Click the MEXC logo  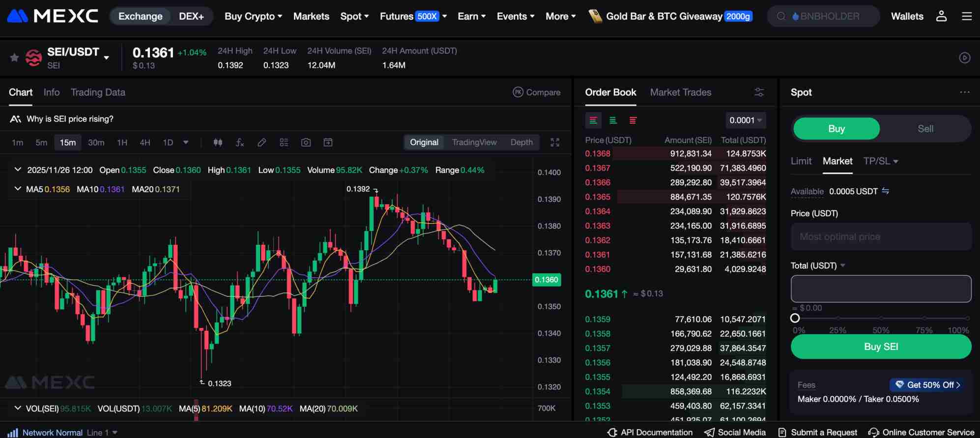[x=53, y=16]
